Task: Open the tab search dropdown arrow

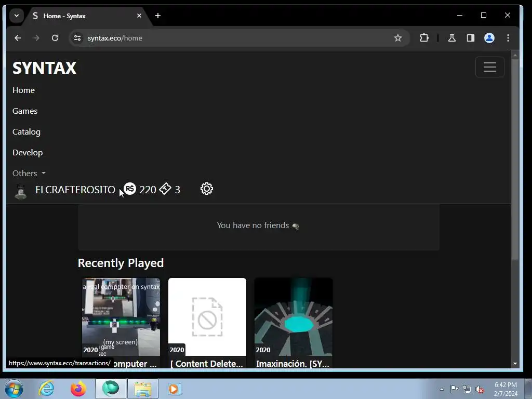Action: coord(16,16)
